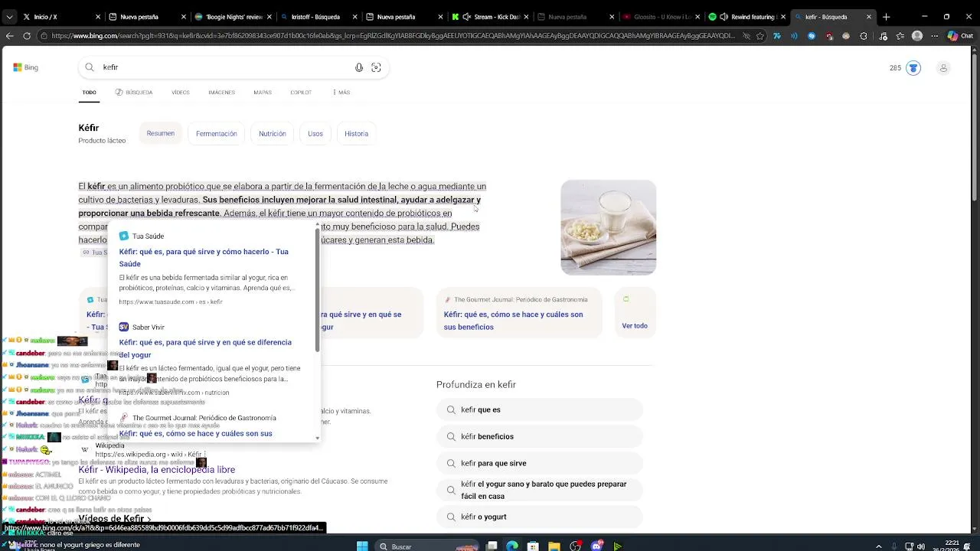980x551 pixels.
Task: Select the TODO search filter
Action: pyautogui.click(x=90, y=93)
